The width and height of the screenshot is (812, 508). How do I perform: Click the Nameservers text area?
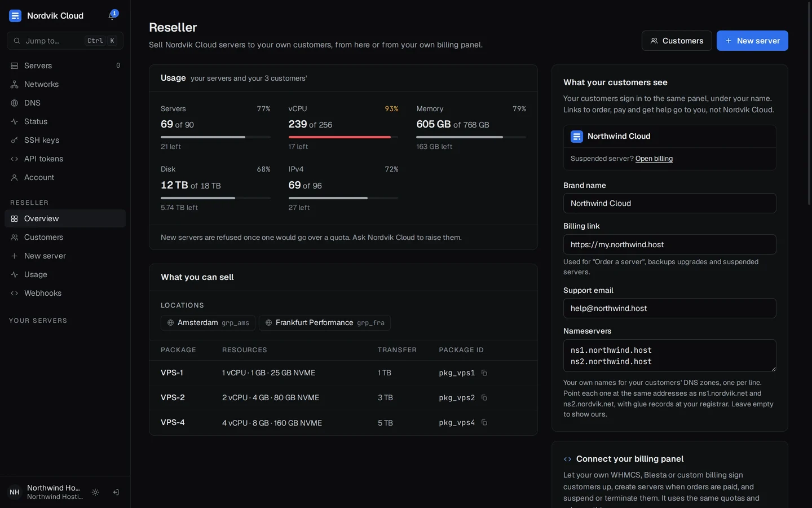click(x=669, y=356)
